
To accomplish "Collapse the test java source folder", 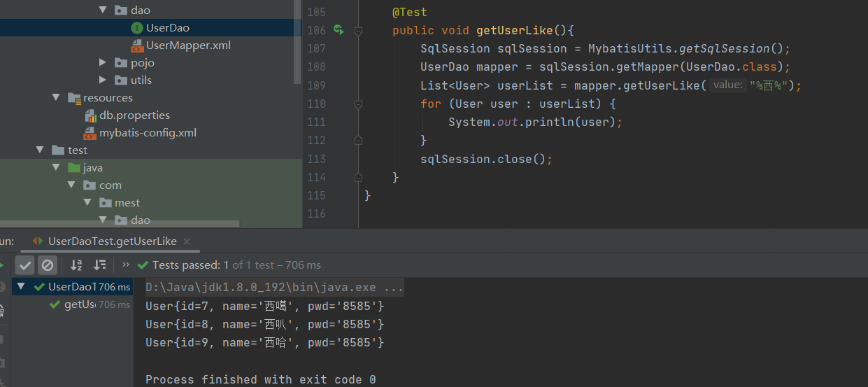I will click(56, 167).
